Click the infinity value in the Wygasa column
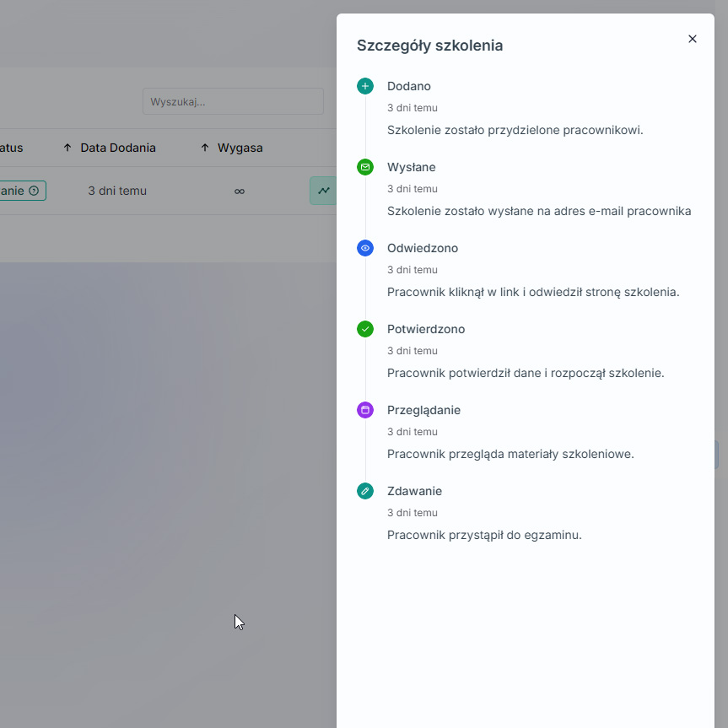The width and height of the screenshot is (728, 728). pyautogui.click(x=240, y=191)
